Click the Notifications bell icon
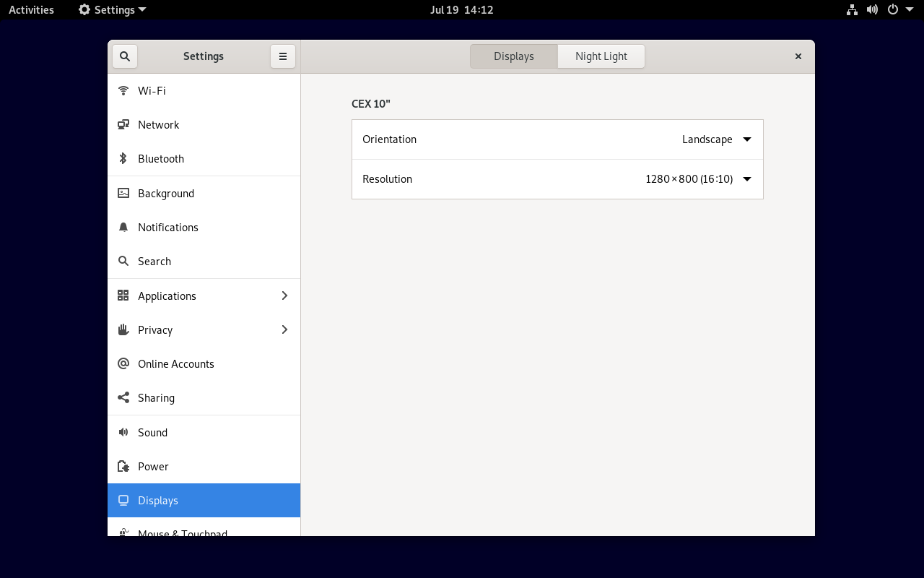 coord(123,227)
